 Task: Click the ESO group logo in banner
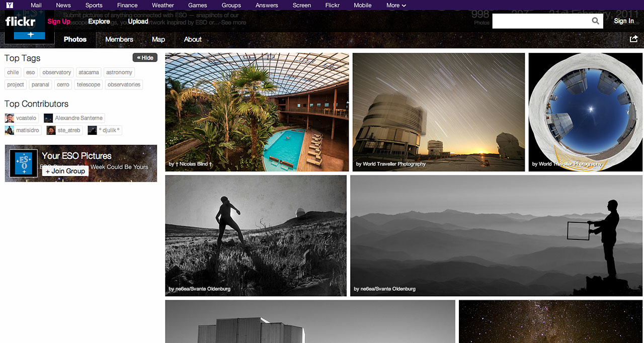[x=24, y=163]
